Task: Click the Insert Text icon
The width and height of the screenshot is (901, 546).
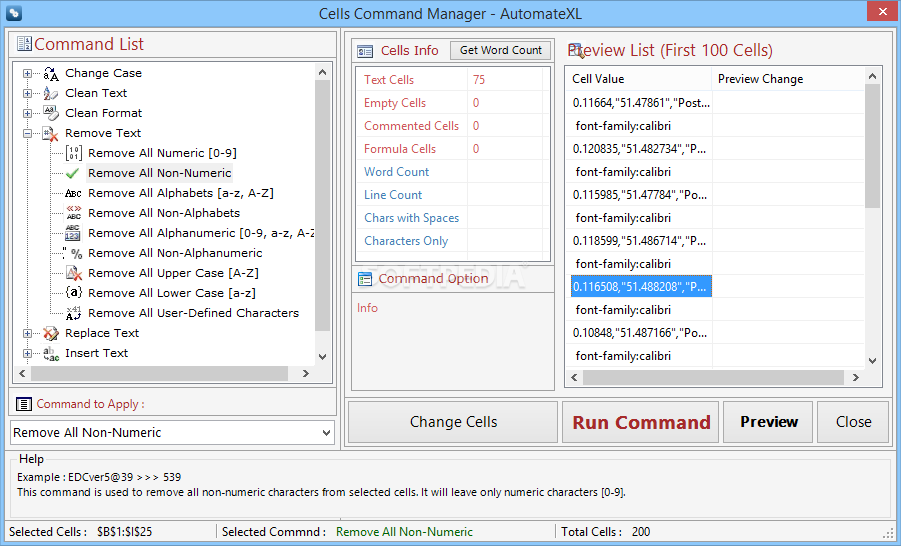Action: tap(51, 353)
